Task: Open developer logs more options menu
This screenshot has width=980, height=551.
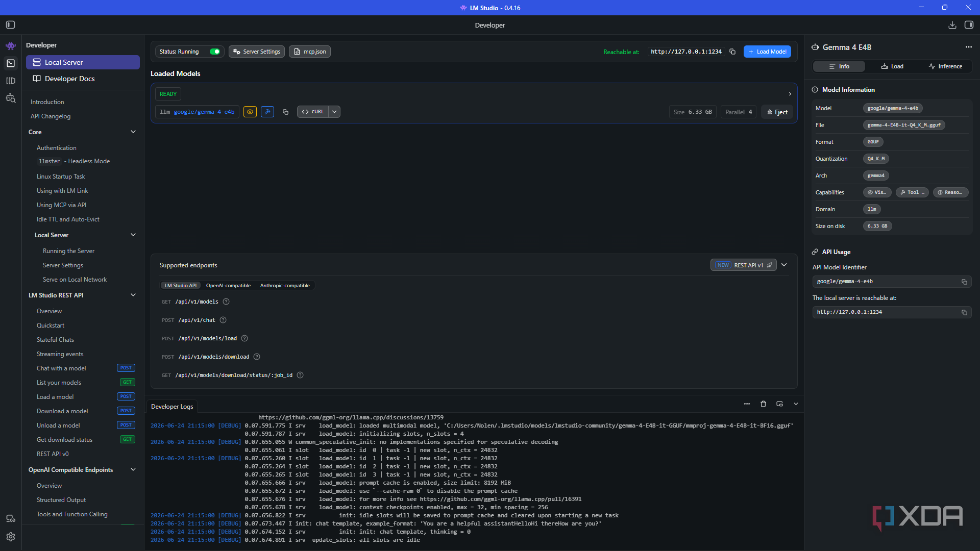Action: click(x=747, y=404)
